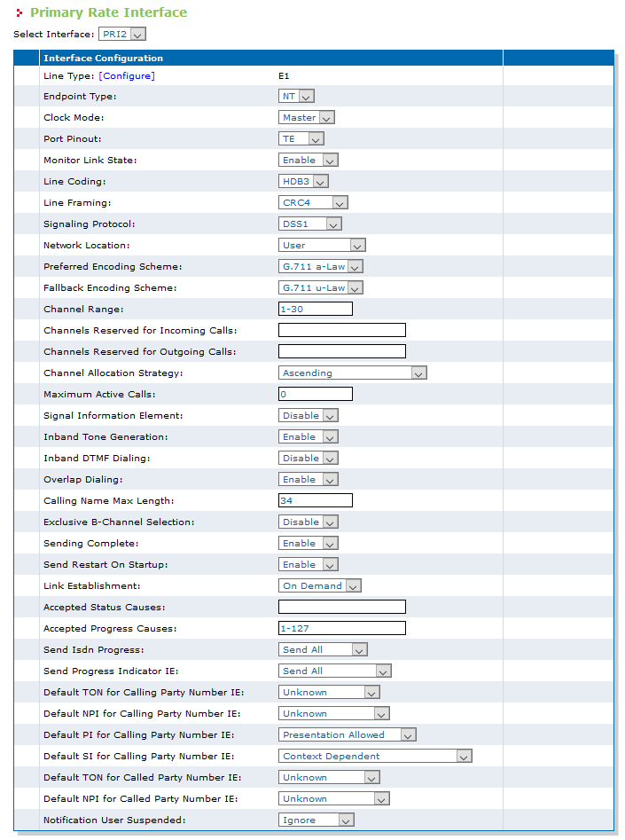Open the Channel Allocation Strategy dropdown
The height and width of the screenshot is (840, 625).
(x=353, y=373)
